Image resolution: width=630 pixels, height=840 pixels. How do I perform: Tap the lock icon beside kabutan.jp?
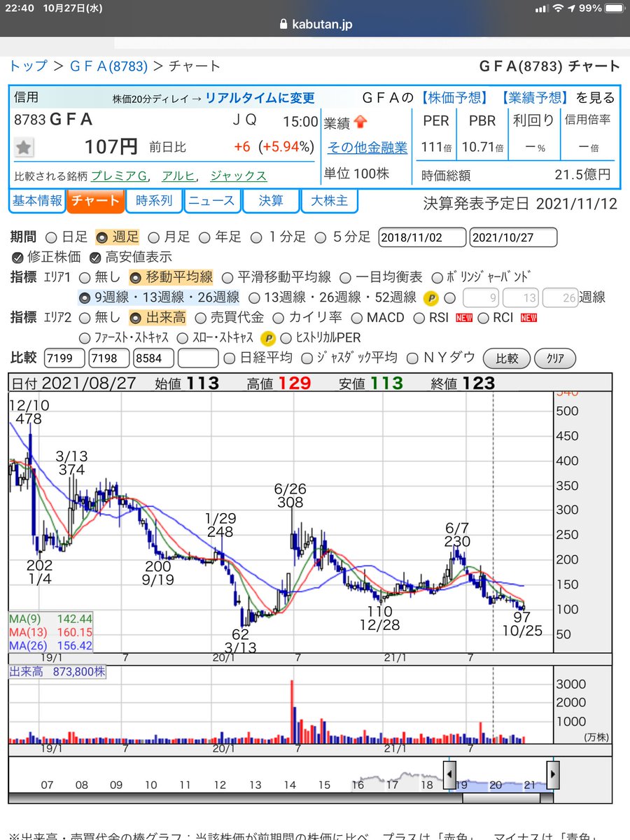(283, 24)
